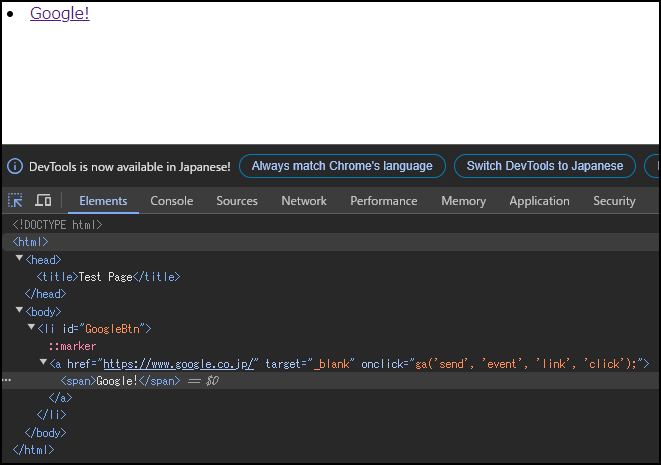Click Switch DevTools to Japanese button
This screenshot has height=465, width=661.
tap(545, 166)
